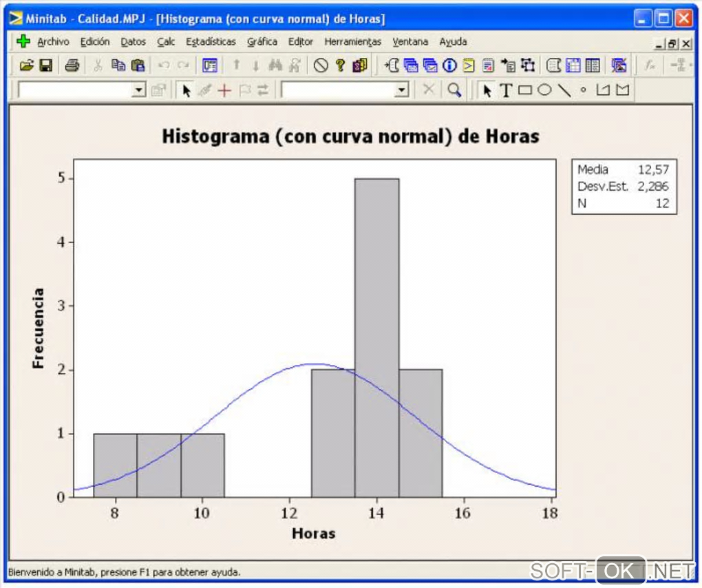Screen dimensions: 702x588
Task: Show the Session Folder scroll icon
Action: (x=392, y=65)
